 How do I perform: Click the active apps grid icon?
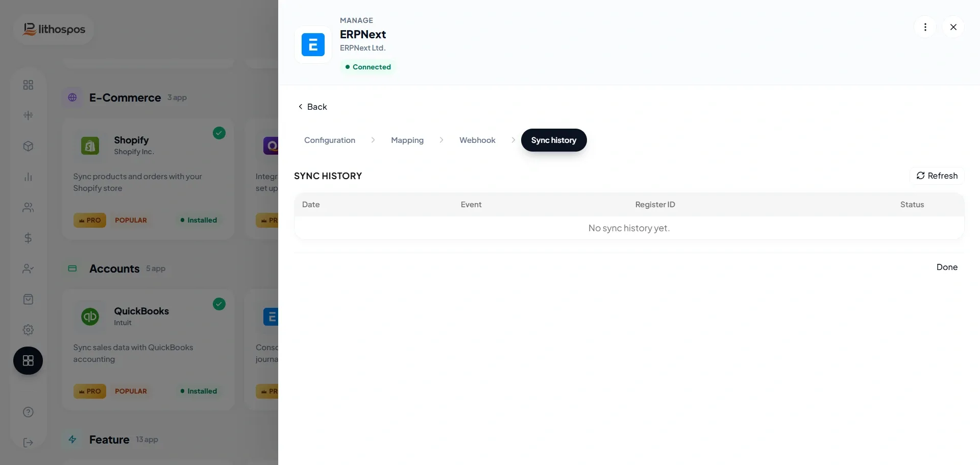[x=28, y=360]
